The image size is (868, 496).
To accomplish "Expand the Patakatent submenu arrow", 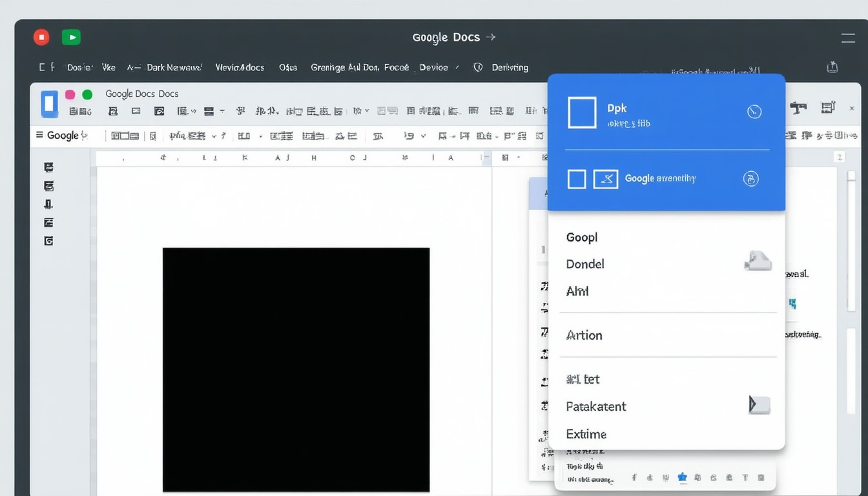I will coord(759,405).
